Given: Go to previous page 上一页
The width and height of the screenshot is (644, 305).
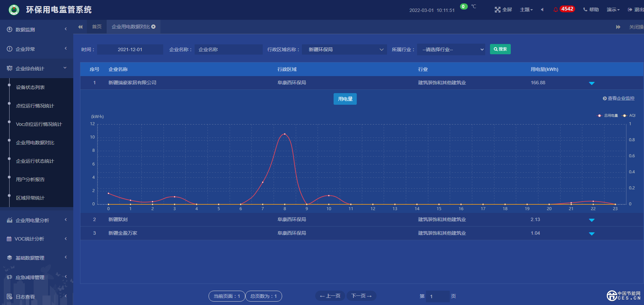Looking at the screenshot, I should click(x=330, y=296).
